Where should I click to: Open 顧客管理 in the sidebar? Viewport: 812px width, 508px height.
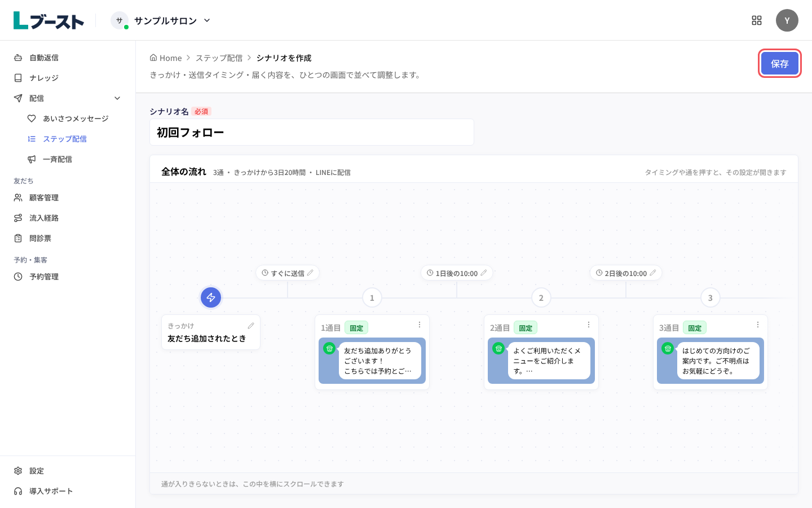(68, 198)
